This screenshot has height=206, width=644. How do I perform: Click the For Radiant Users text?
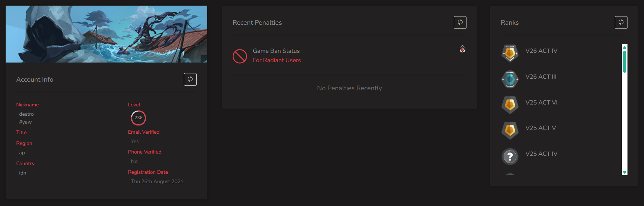coord(277,60)
